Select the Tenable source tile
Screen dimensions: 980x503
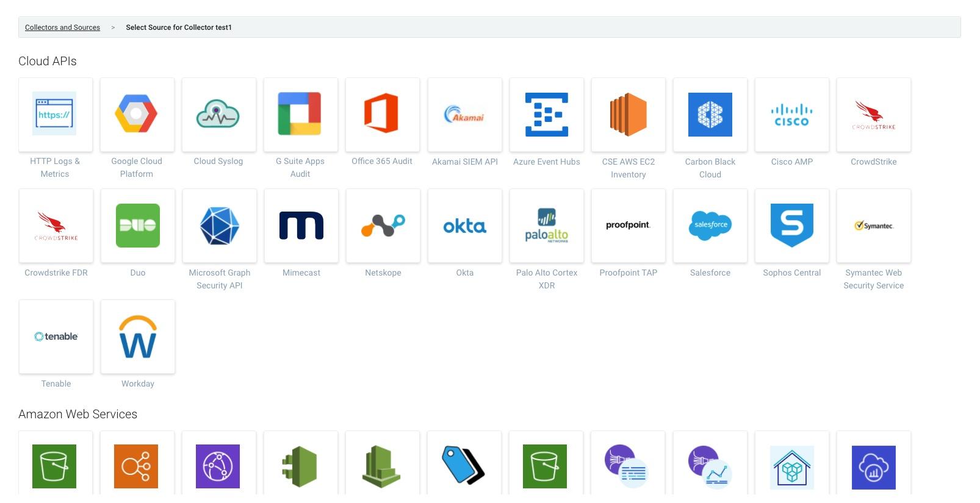(56, 337)
